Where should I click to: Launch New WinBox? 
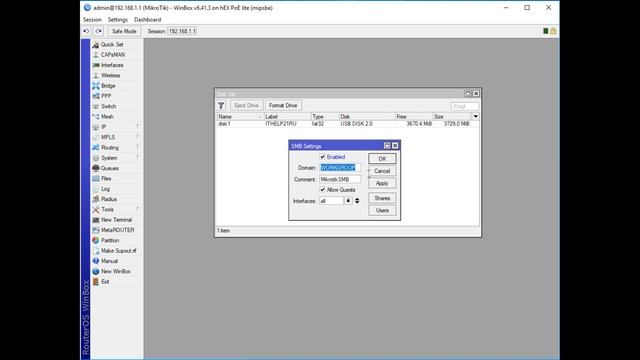coord(117,271)
